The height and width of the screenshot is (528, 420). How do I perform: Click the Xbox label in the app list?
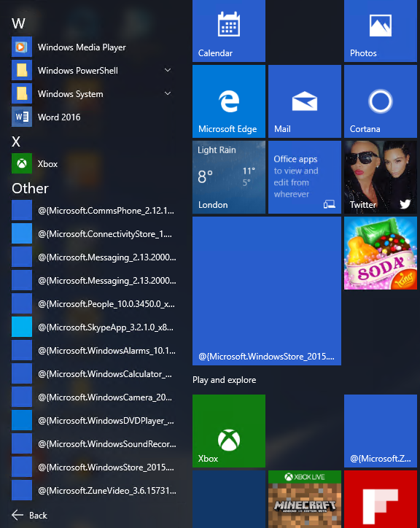47,164
